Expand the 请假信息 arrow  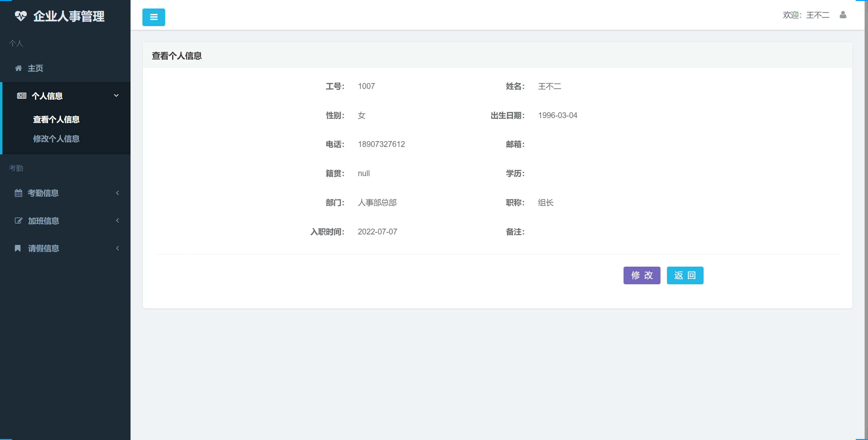click(118, 248)
